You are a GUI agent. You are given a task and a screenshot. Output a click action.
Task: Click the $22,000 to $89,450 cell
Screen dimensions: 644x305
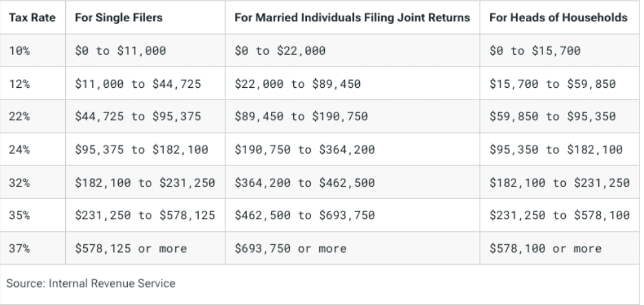click(x=297, y=84)
